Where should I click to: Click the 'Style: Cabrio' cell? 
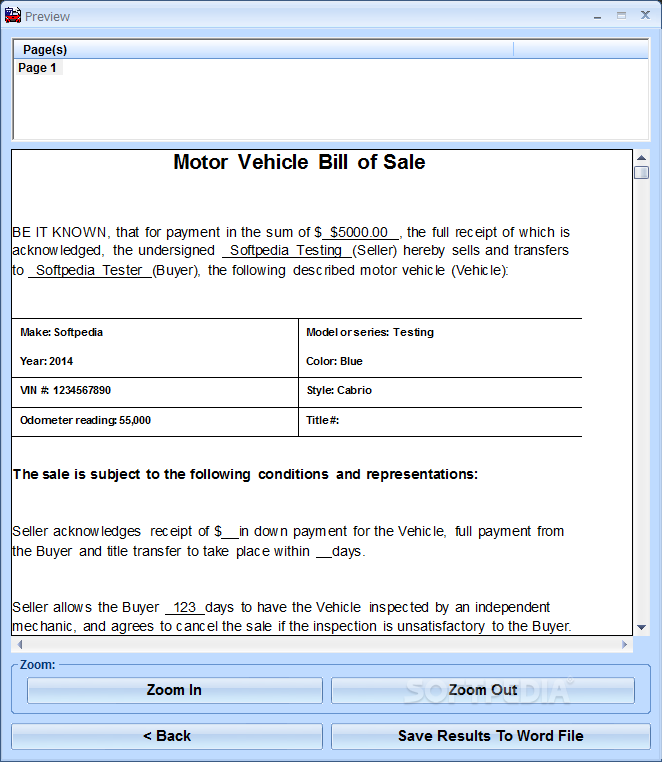(339, 390)
